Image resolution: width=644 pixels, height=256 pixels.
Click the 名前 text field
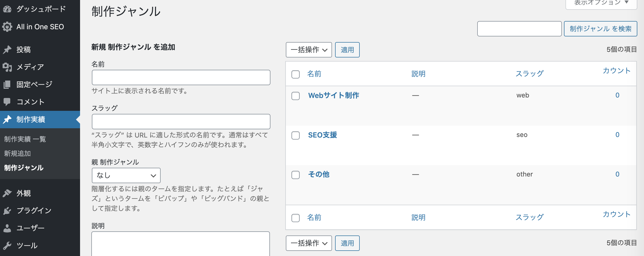(181, 77)
